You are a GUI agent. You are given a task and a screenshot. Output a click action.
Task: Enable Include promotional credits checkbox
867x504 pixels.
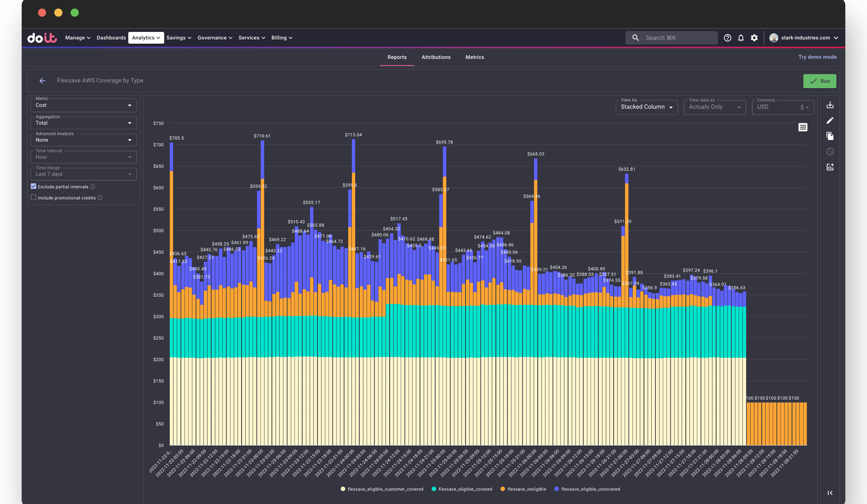[x=33, y=197]
